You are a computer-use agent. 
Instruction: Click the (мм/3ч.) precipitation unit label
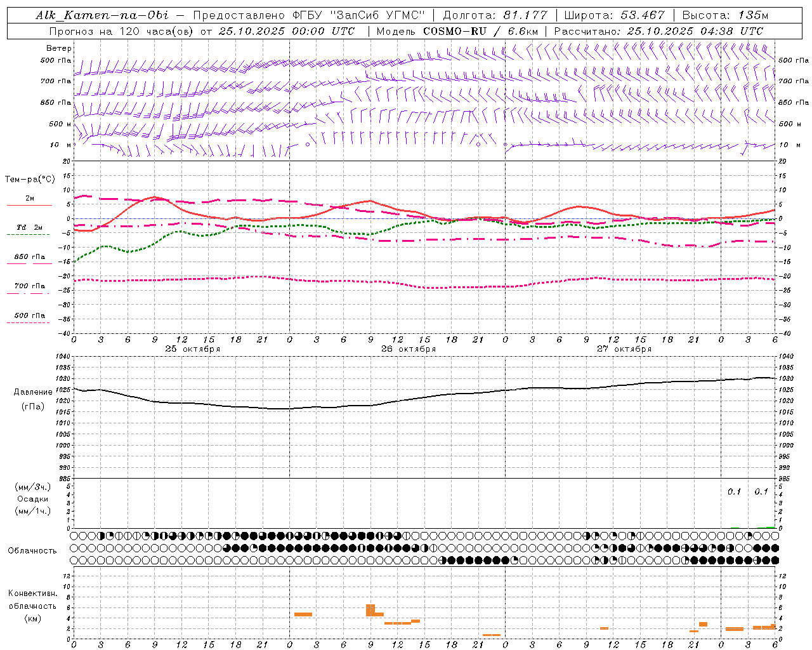[33, 487]
